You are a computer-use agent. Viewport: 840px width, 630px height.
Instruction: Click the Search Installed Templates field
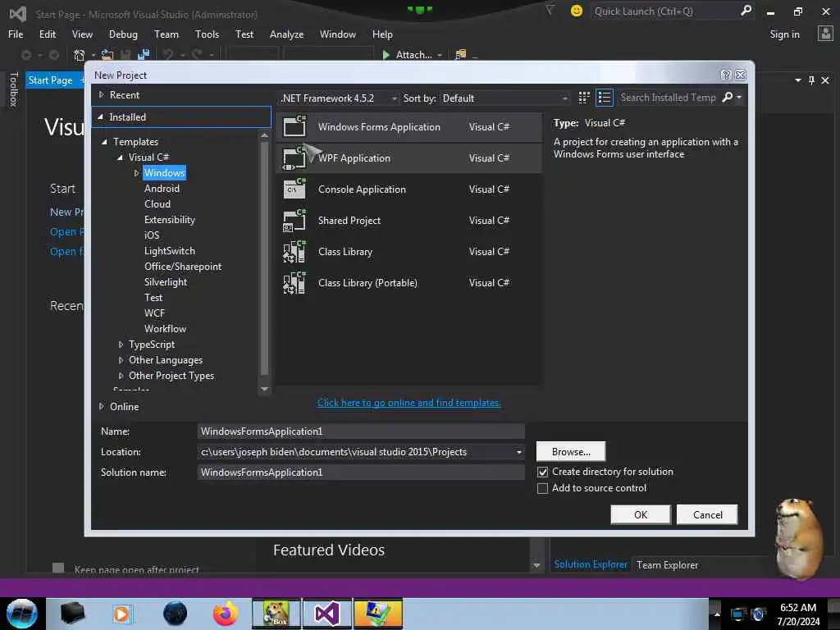(668, 98)
